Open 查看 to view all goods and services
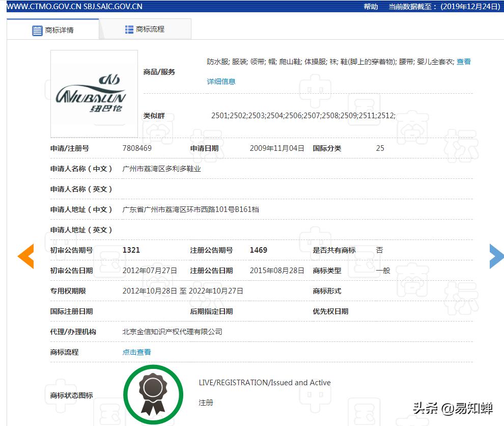Screen dimensions: 504x426 (464, 62)
